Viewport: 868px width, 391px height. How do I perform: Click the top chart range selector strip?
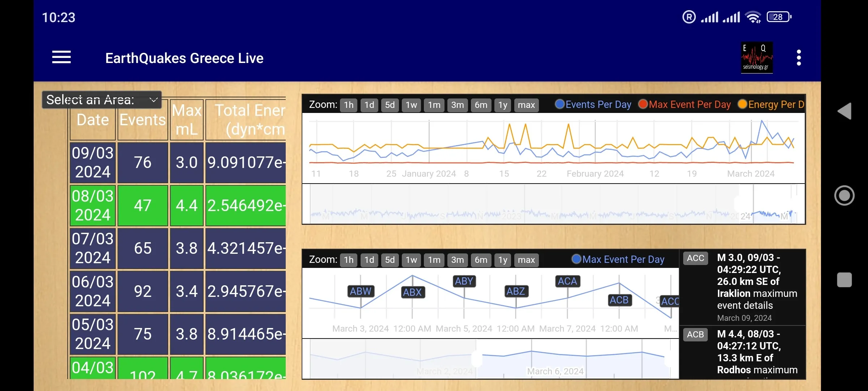553,204
